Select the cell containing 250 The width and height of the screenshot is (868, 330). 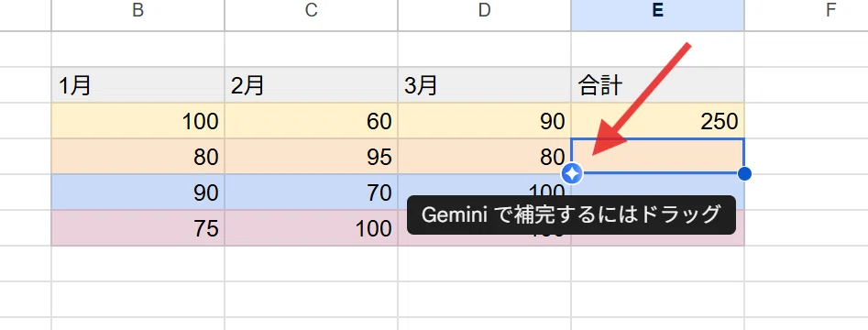[x=657, y=121]
